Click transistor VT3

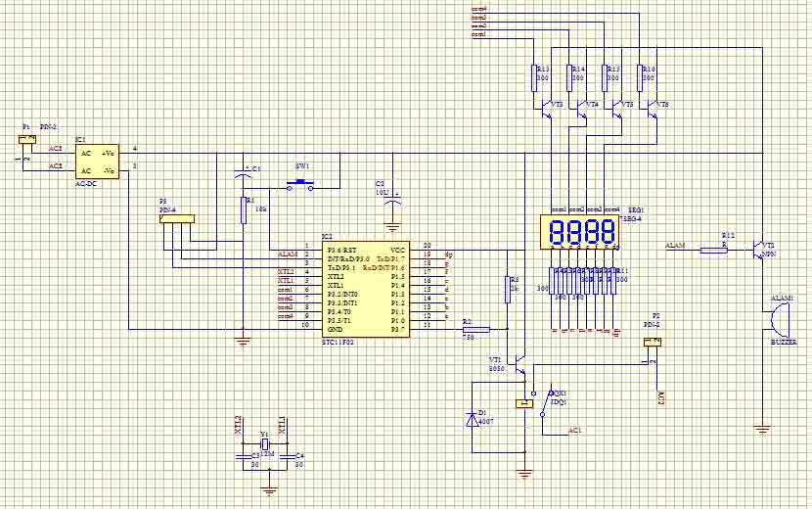546,109
